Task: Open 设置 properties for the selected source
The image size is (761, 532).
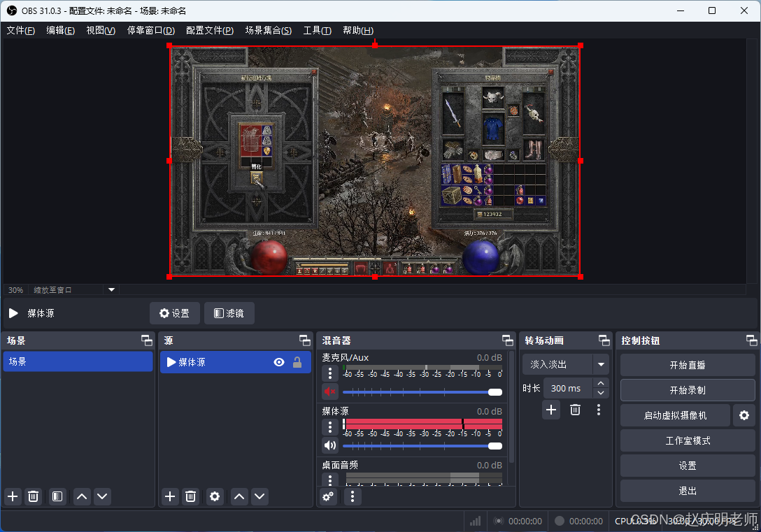Action: pyautogui.click(x=175, y=313)
